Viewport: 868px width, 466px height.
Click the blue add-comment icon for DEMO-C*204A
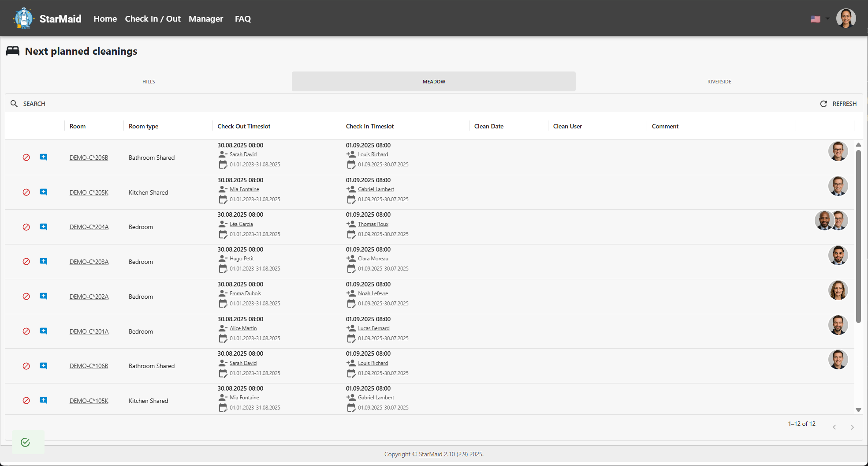[x=44, y=227]
